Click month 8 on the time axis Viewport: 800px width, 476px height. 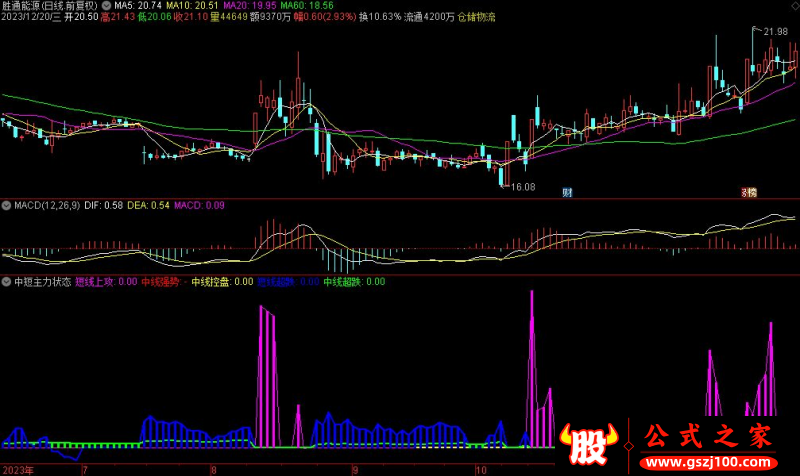point(214,470)
